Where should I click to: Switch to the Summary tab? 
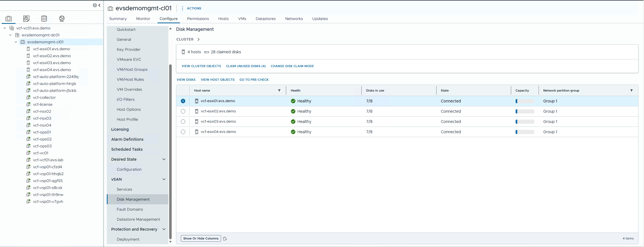coord(118,19)
